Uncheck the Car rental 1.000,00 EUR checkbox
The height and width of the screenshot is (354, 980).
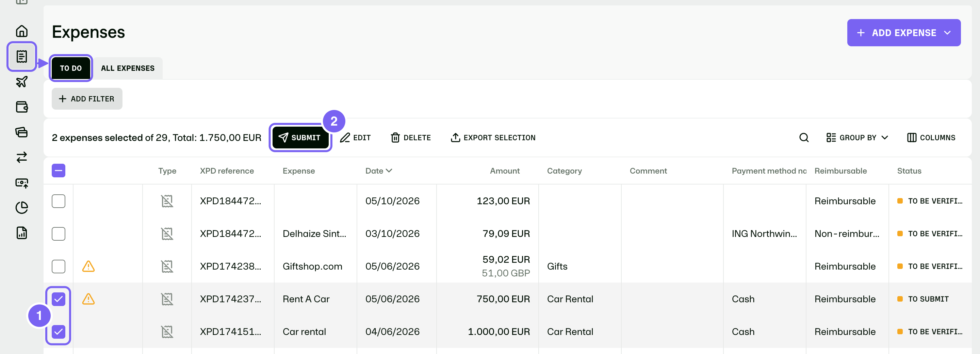59,332
